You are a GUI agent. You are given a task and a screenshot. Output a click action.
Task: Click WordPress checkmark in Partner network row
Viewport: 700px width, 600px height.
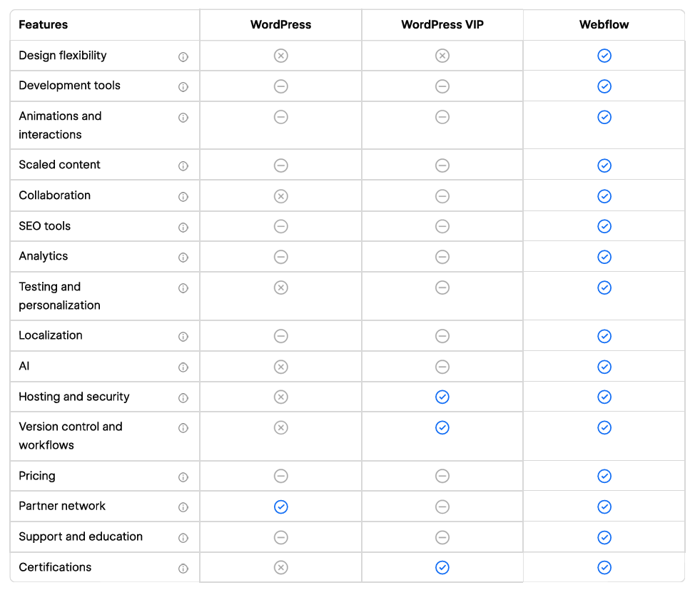click(x=281, y=507)
